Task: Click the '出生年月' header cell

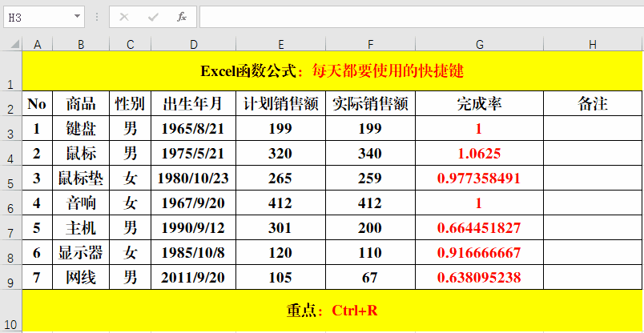Action: (x=194, y=103)
